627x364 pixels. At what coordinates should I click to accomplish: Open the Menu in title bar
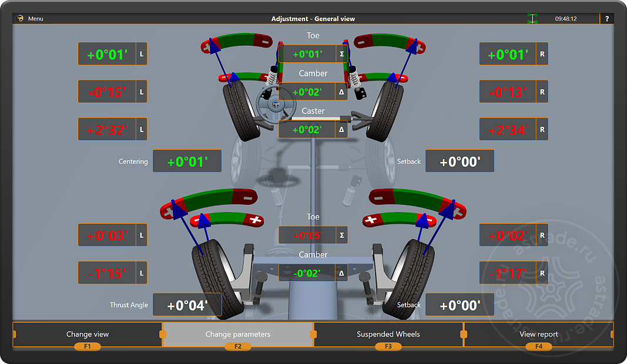tap(36, 18)
